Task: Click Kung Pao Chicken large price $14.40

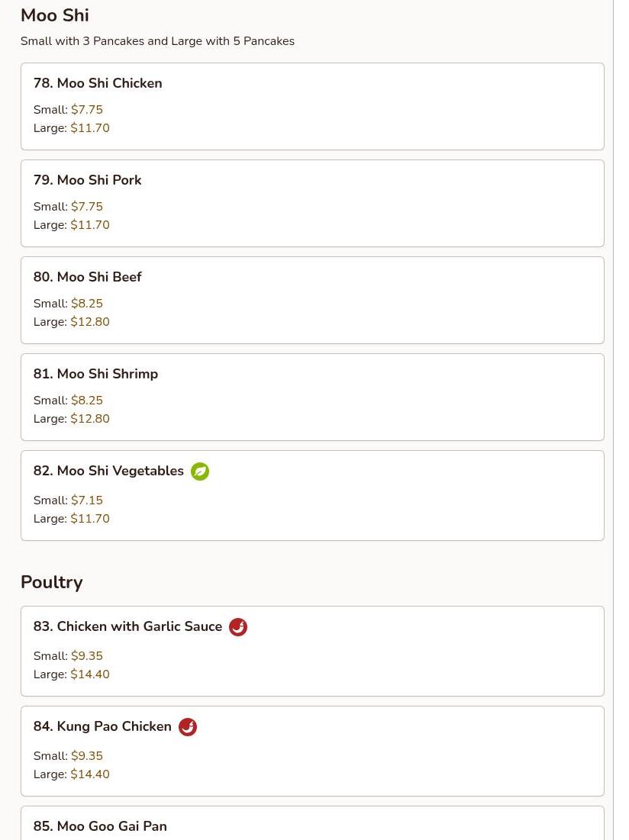Action: tap(90, 774)
